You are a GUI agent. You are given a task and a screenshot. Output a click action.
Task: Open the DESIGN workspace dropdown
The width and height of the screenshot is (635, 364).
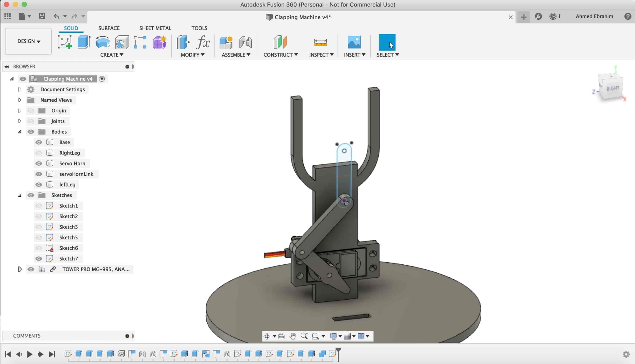pos(28,41)
